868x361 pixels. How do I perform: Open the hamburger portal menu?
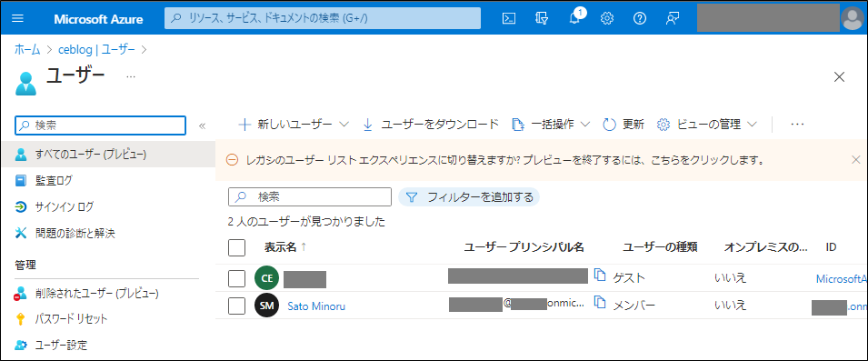coord(17,18)
